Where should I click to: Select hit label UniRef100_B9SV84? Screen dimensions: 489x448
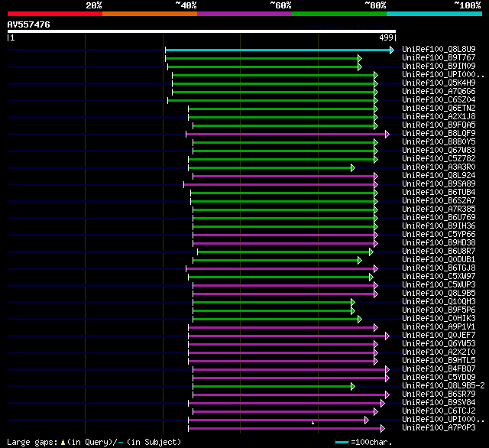tap(439, 403)
